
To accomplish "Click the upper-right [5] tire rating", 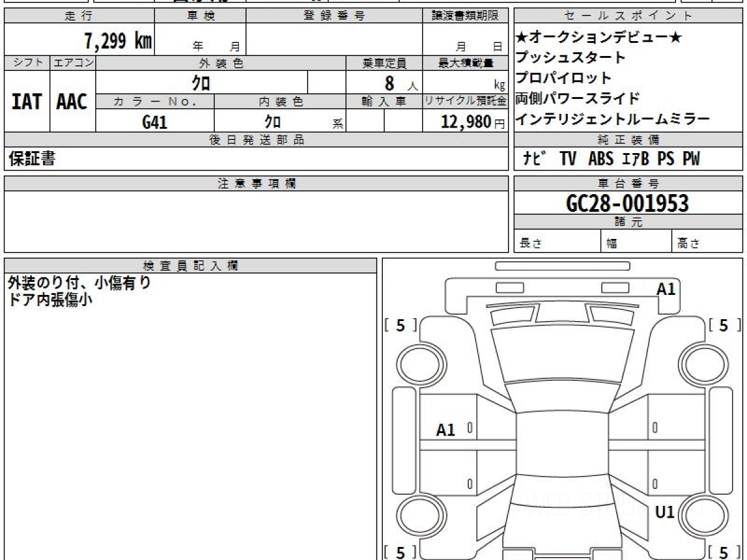I will (x=725, y=325).
